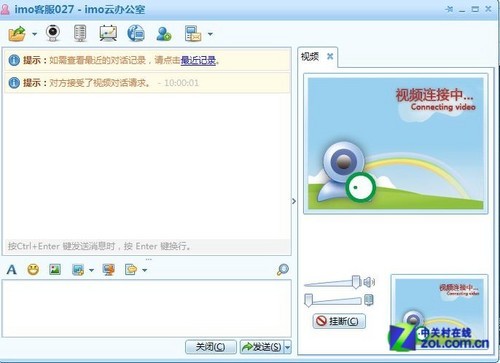500x363 pixels.
Task: Click the speaker volume slider handle
Action: point(356,282)
